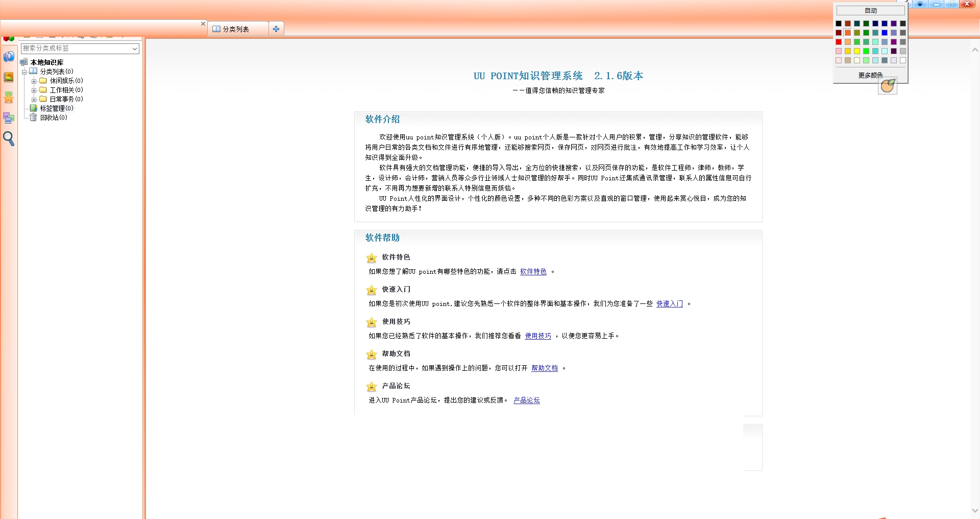Viewport: 980px width, 519px height.
Task: Open the contacts address book sidebar icon
Action: 9,77
